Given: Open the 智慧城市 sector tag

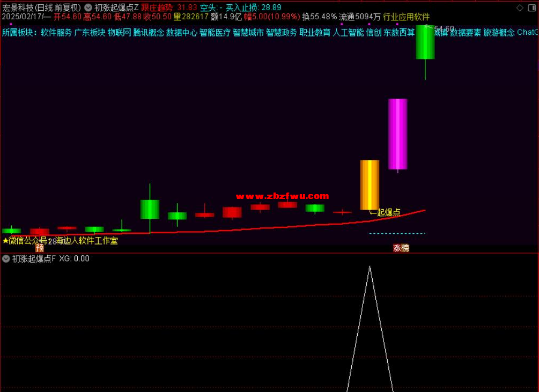Looking at the screenshot, I should tap(248, 33).
